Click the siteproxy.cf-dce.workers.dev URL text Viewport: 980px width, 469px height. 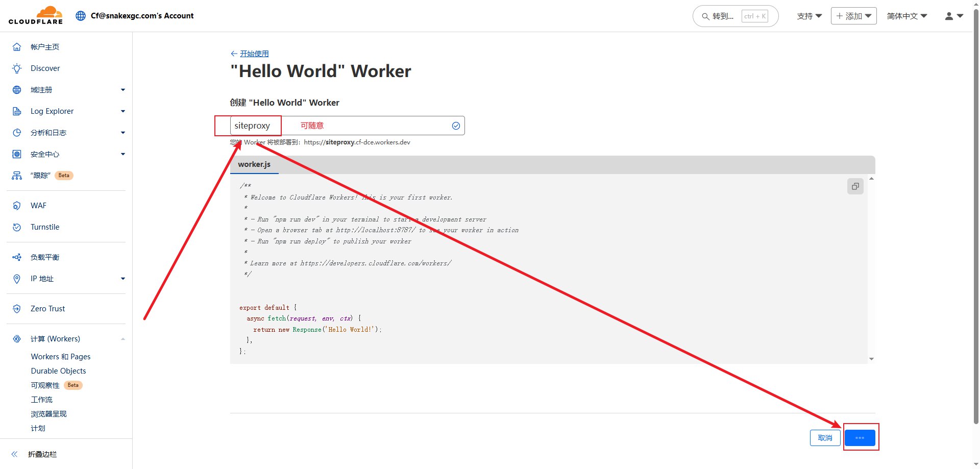click(x=357, y=142)
